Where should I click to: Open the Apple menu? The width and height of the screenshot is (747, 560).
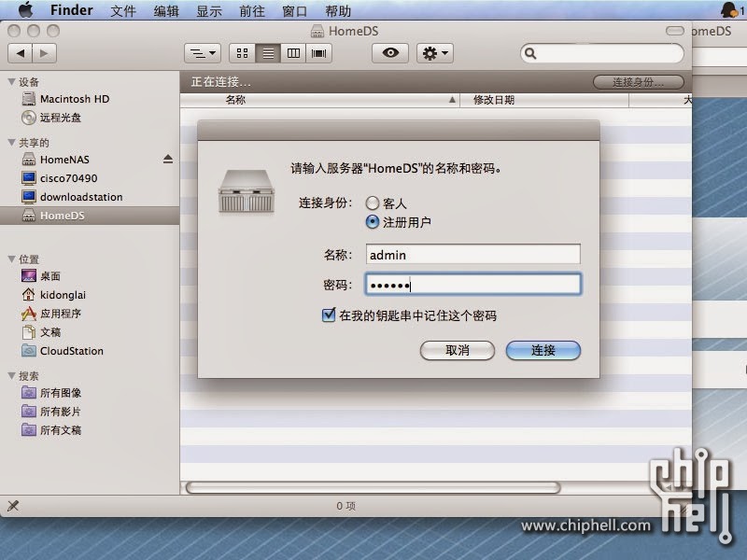(26, 9)
